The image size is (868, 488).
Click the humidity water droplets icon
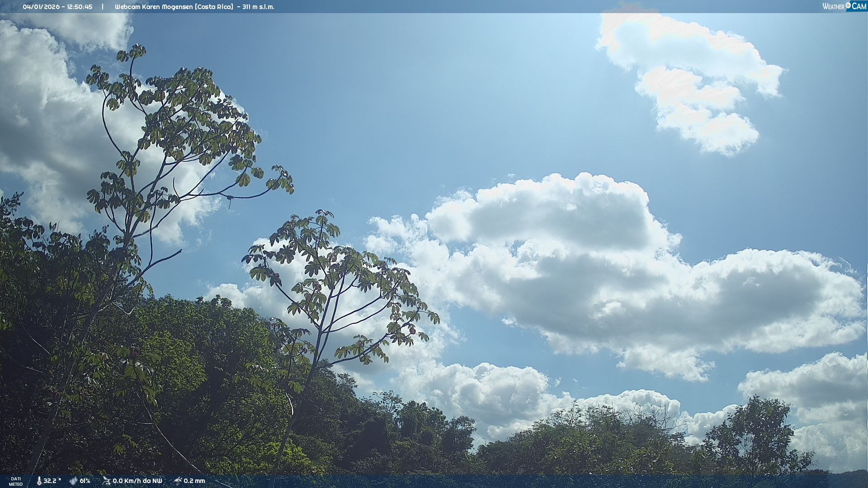(73, 481)
